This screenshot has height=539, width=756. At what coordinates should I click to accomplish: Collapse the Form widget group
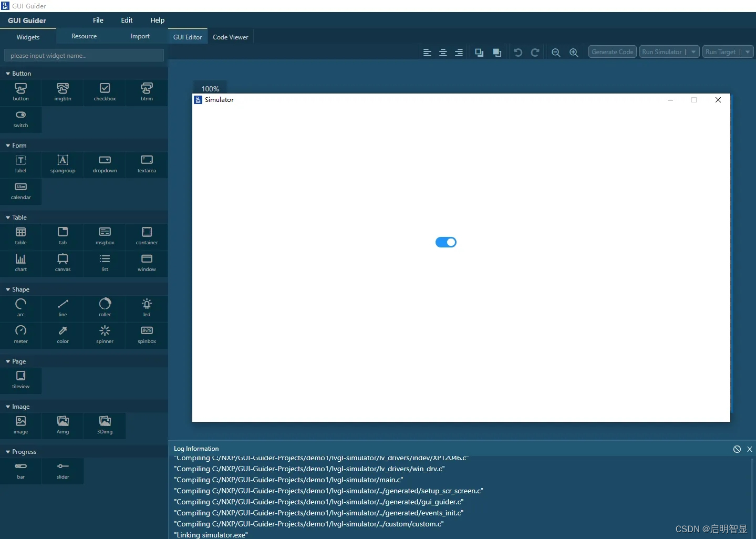point(8,146)
